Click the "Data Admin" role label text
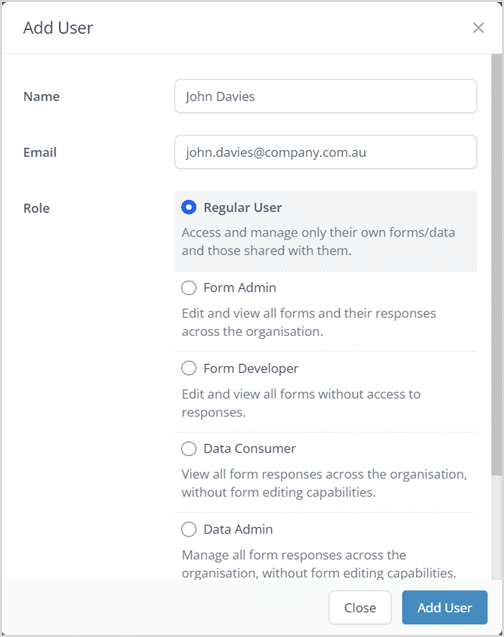Image resolution: width=504 pixels, height=637 pixels. point(238,529)
